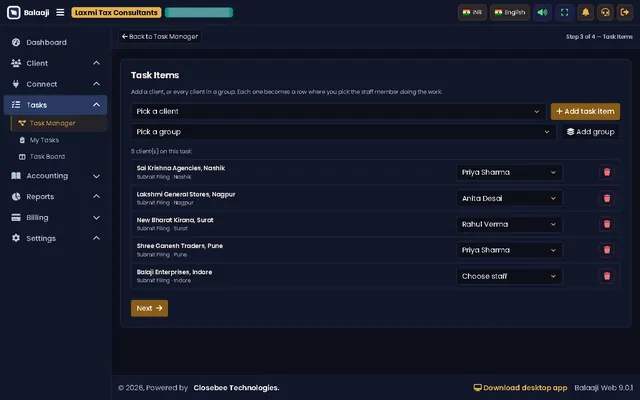Image resolution: width=640 pixels, height=400 pixels.
Task: Click the Step 3 of 4 indicator
Action: [599, 37]
